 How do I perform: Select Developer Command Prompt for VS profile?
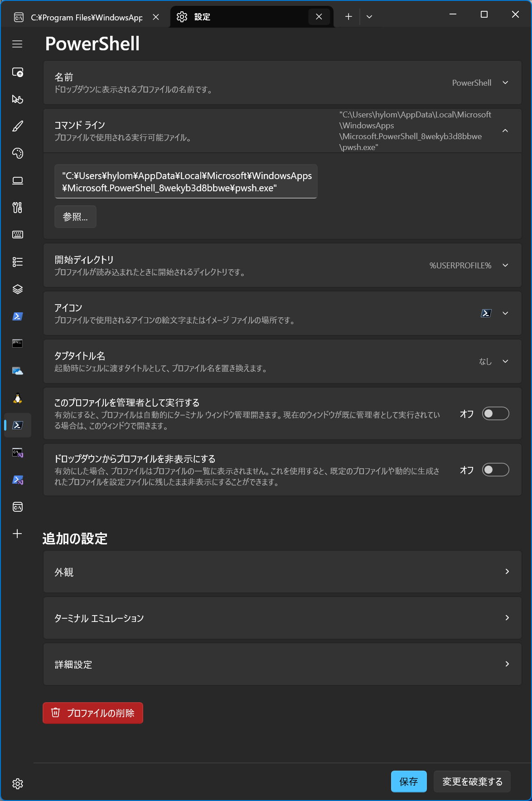(x=17, y=452)
